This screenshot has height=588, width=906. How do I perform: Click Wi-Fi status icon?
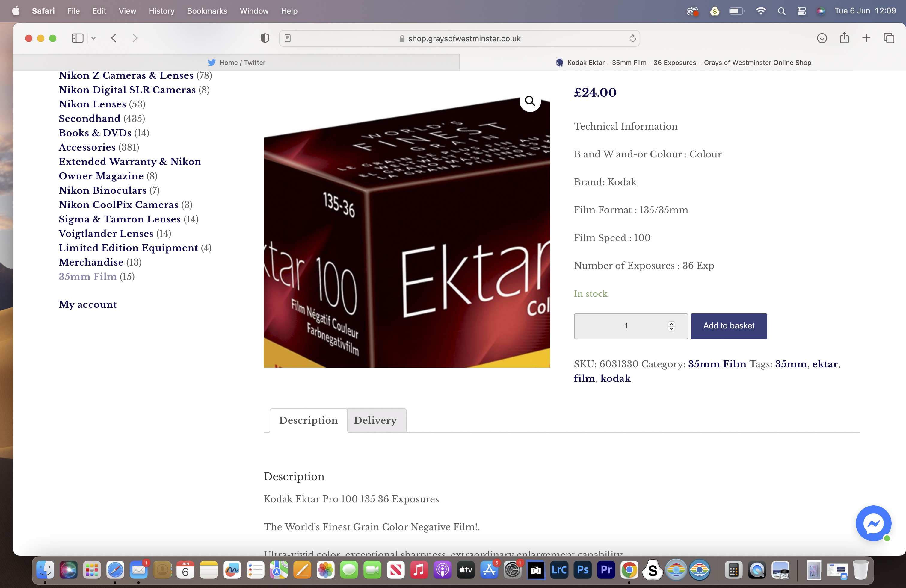761,11
